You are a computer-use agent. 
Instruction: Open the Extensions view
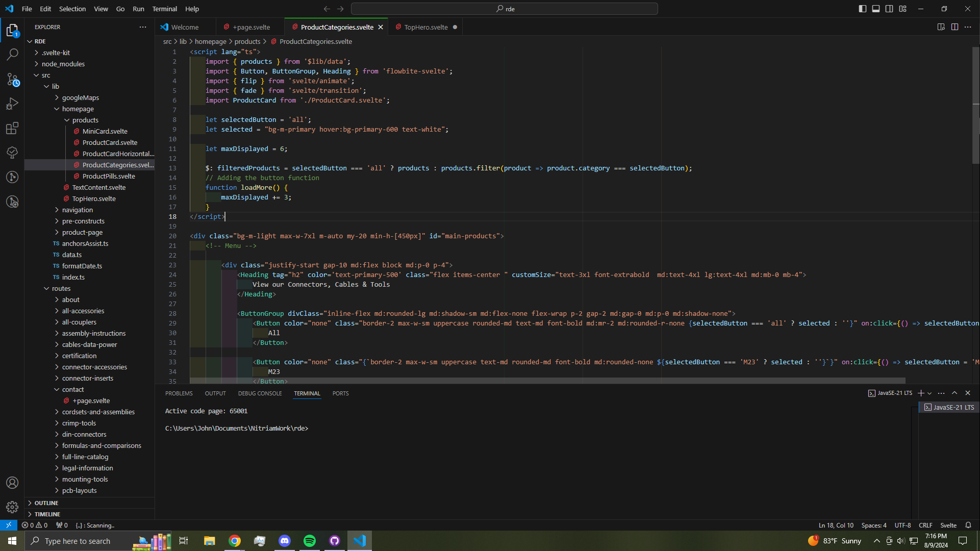tap(12, 128)
